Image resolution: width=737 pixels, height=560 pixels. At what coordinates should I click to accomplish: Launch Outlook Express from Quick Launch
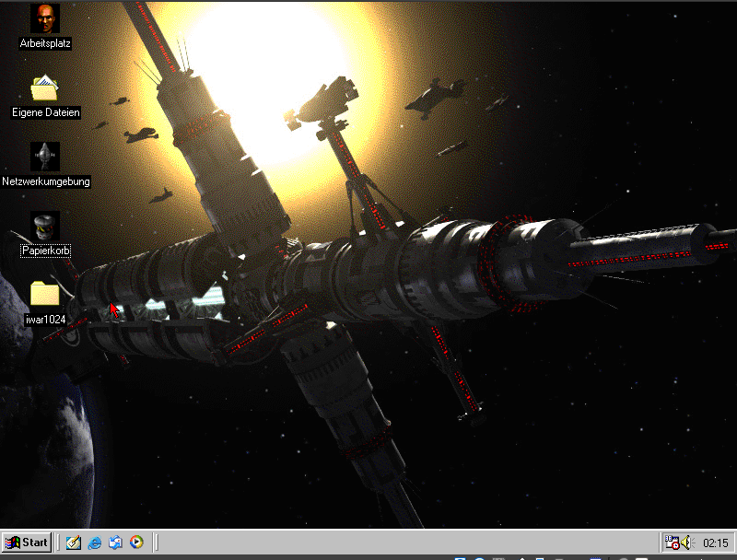pos(115,542)
